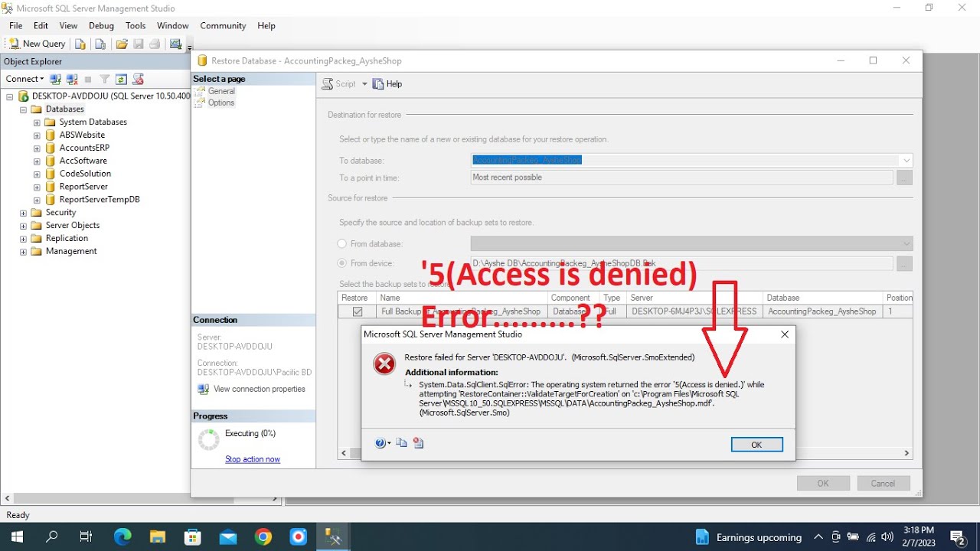Image resolution: width=980 pixels, height=551 pixels.
Task: Click the Save disk icon in toolbar
Action: pos(139,44)
